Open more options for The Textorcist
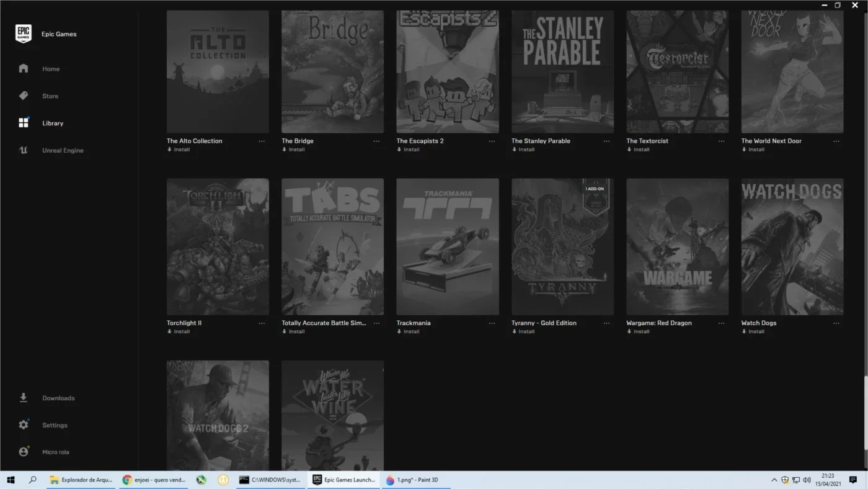Screen dimensions: 868x489 tap(722, 141)
